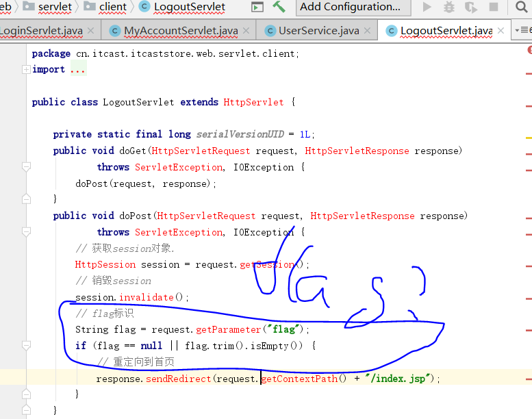Click the Stop square icon
The height and width of the screenshot is (419, 532).
[494, 7]
